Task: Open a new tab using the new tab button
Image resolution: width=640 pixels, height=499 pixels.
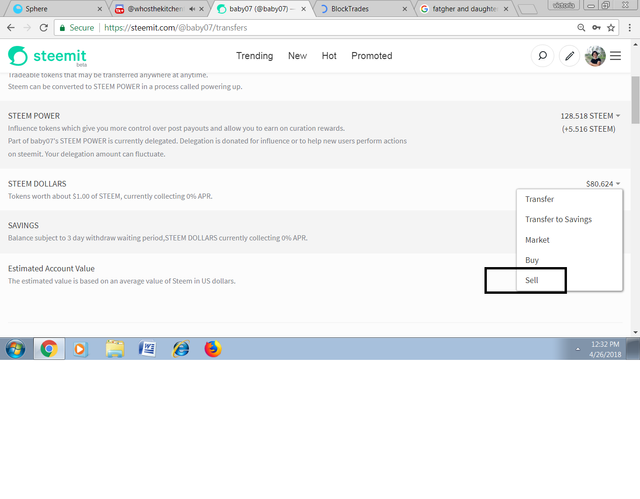Action: [x=528, y=9]
